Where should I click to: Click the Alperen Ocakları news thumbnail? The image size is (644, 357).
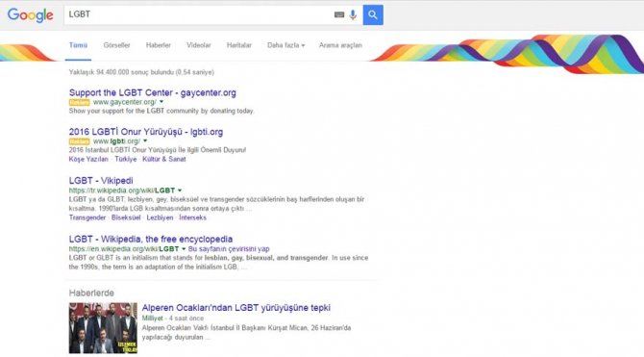(103, 328)
